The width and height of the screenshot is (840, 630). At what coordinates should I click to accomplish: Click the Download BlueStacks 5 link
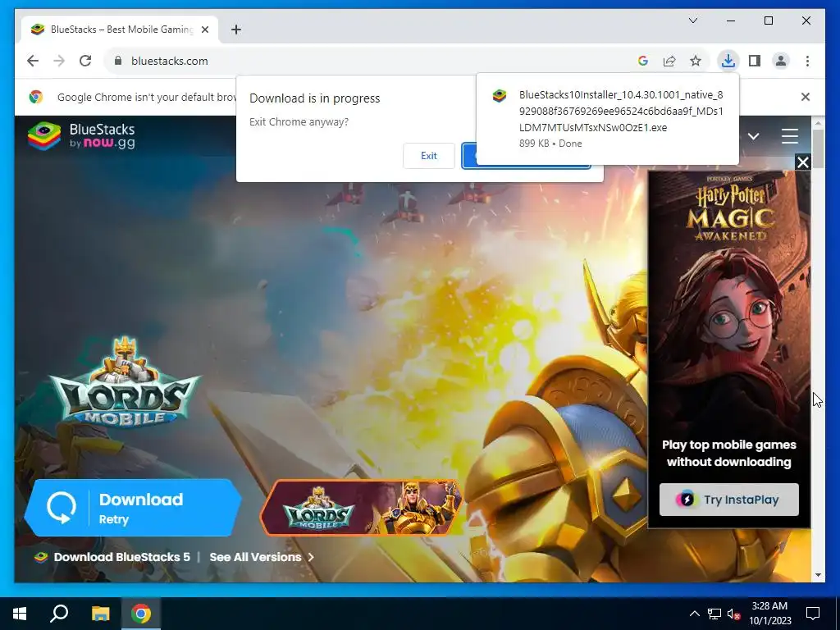pos(121,557)
